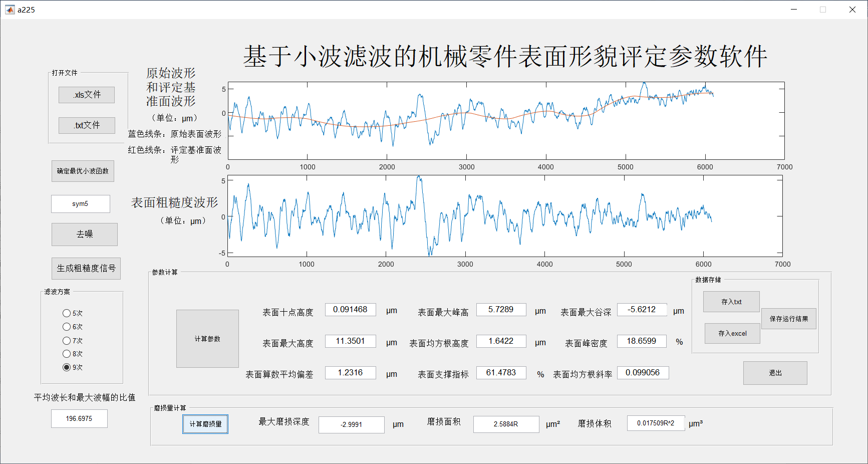The image size is (868, 464).
Task: Click the 最大磨损深度 value field
Action: pos(351,424)
